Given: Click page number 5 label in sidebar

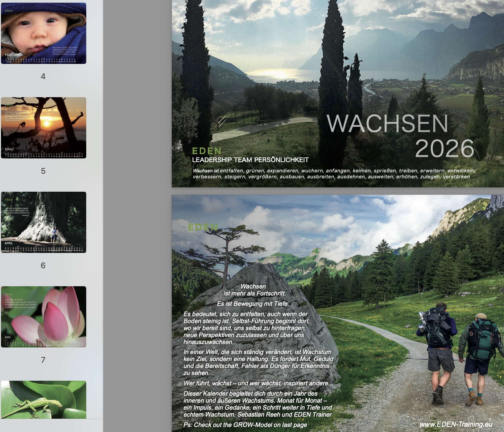Looking at the screenshot, I should click(43, 171).
